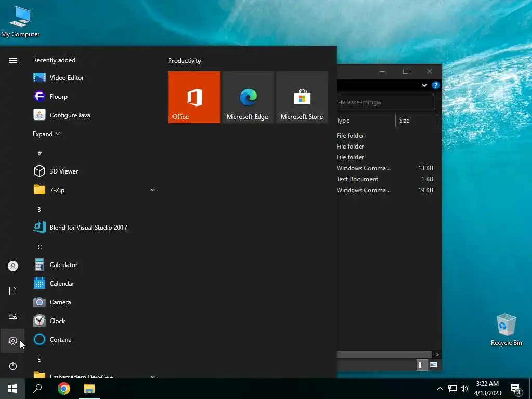
Task: Click the B letter header
Action: click(x=39, y=210)
